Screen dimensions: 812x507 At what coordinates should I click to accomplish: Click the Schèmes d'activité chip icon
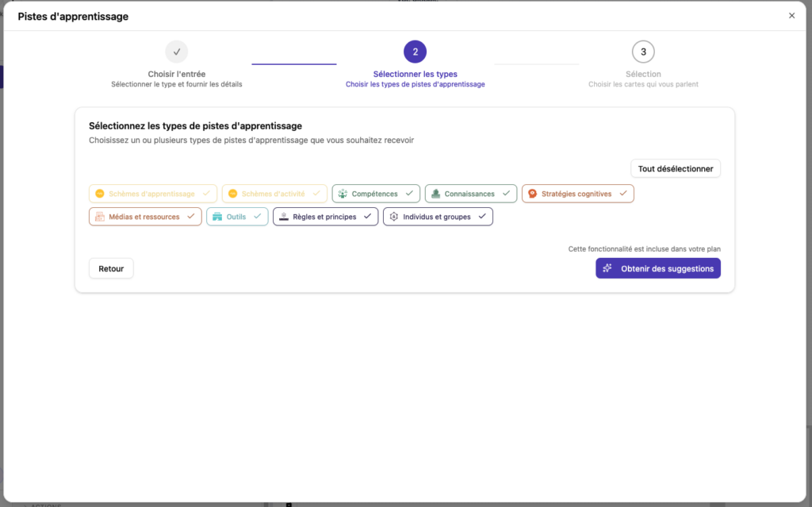click(232, 194)
